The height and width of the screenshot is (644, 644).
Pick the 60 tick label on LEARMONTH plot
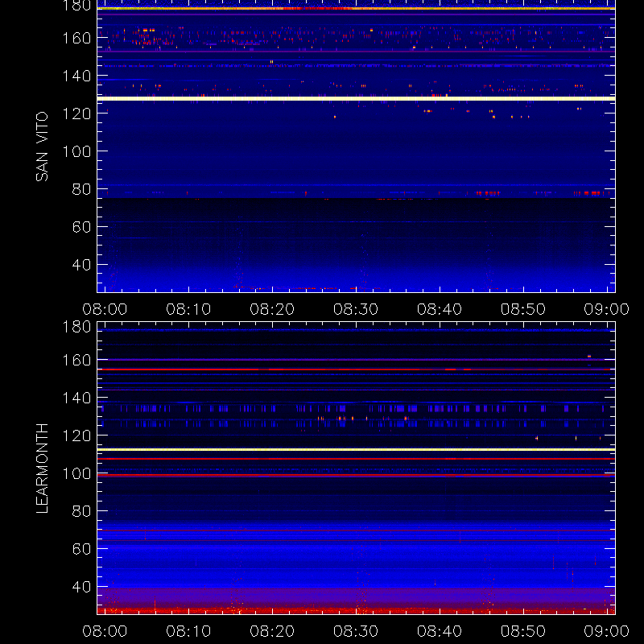point(81,549)
